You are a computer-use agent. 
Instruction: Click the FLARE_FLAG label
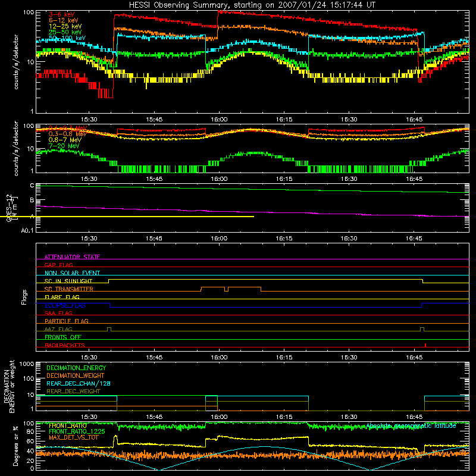(62, 297)
